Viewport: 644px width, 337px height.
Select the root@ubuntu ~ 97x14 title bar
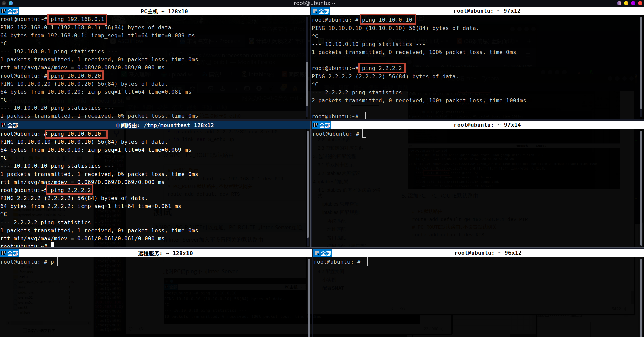coord(487,125)
